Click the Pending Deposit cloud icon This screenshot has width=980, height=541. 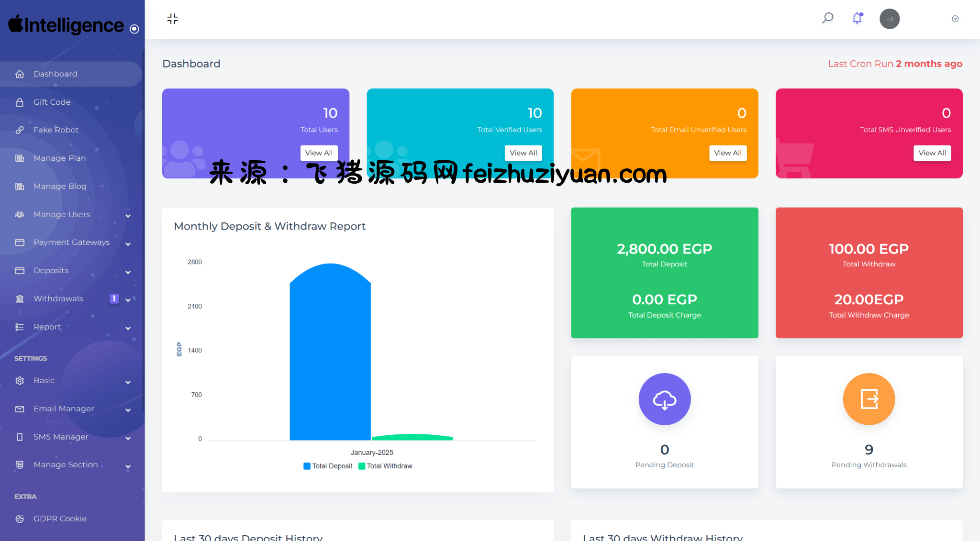click(664, 399)
